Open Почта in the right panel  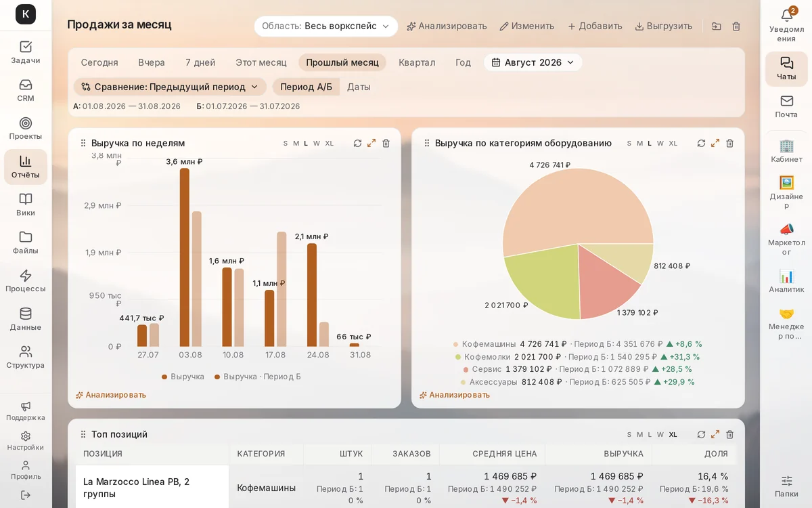[x=786, y=106]
